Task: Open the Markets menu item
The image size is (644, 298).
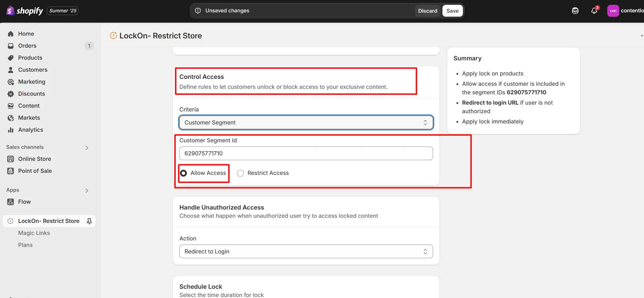Action: (29, 118)
